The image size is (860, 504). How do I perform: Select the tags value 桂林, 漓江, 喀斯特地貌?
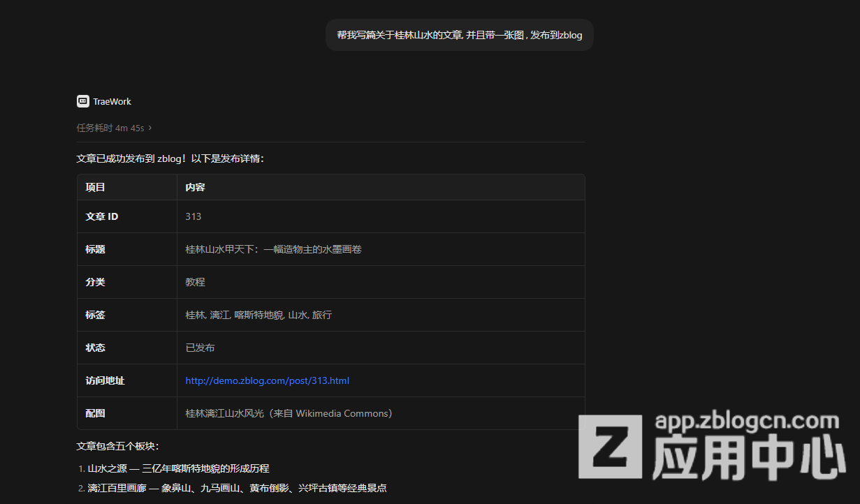[x=258, y=315]
